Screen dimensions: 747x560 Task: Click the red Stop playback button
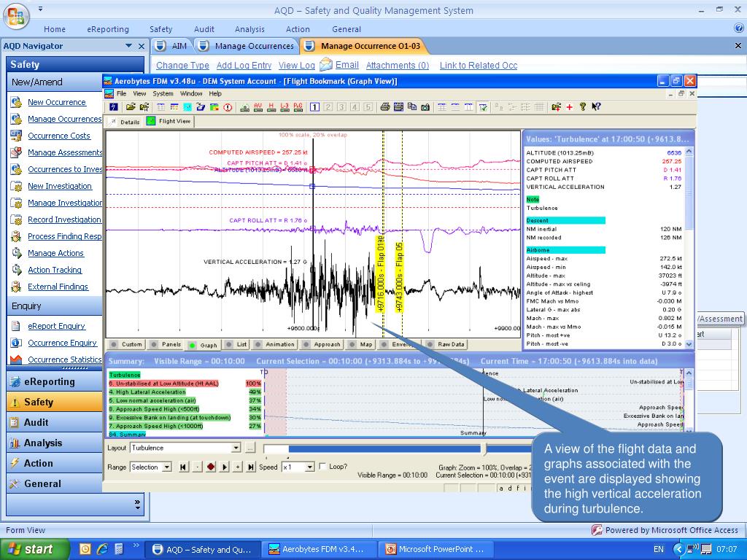click(211, 467)
